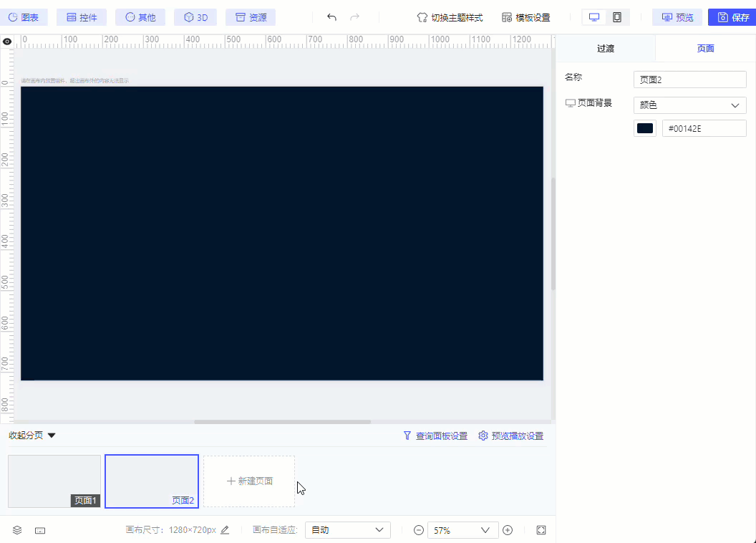Switch to the 过渡 transition tab
The image size is (756, 543).
pos(605,48)
